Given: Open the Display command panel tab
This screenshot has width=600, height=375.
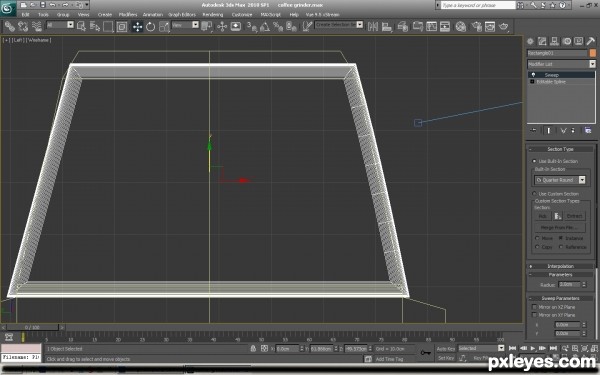Looking at the screenshot, I should pyautogui.click(x=579, y=41).
